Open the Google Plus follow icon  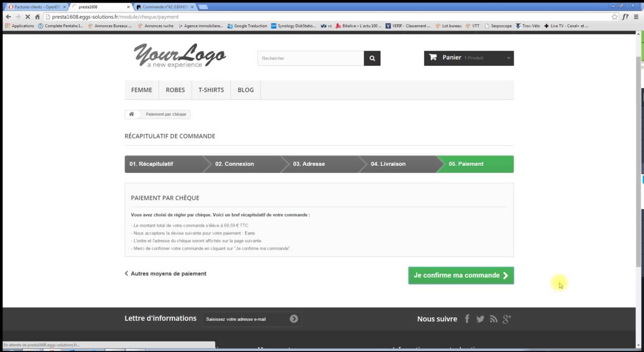click(507, 319)
